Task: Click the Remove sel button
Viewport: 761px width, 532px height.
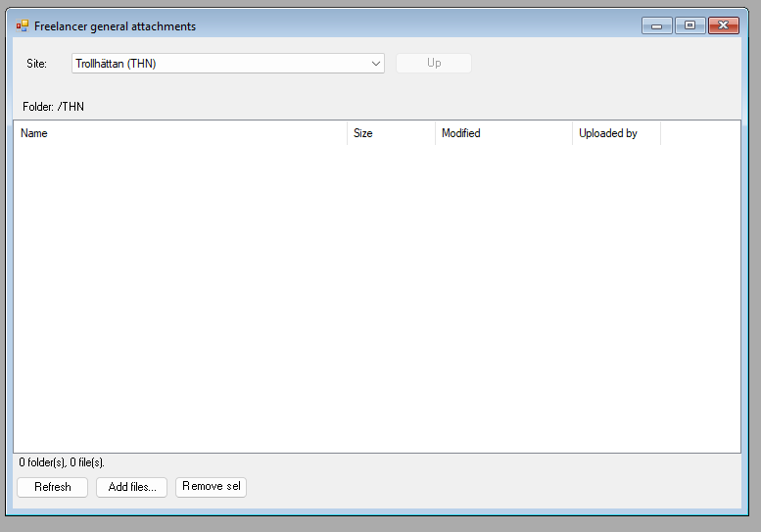Action: coord(212,486)
